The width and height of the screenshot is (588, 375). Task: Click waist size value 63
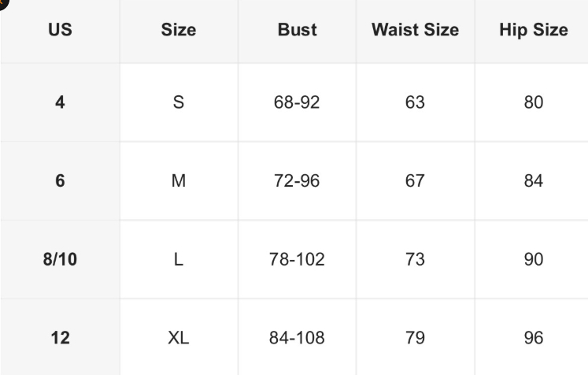pos(415,102)
